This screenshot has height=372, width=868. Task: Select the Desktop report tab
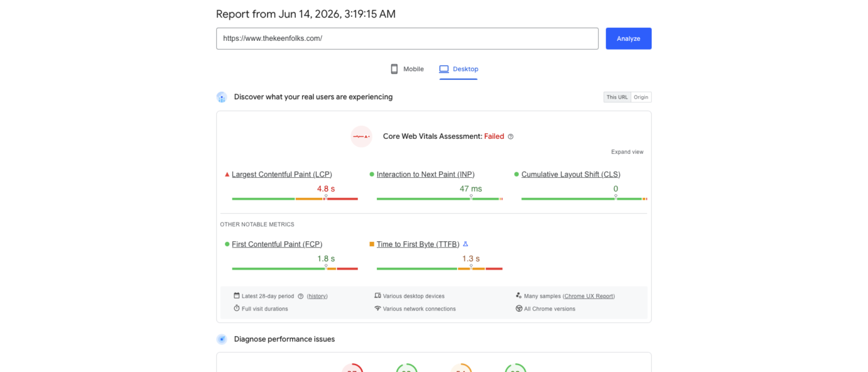(459, 69)
